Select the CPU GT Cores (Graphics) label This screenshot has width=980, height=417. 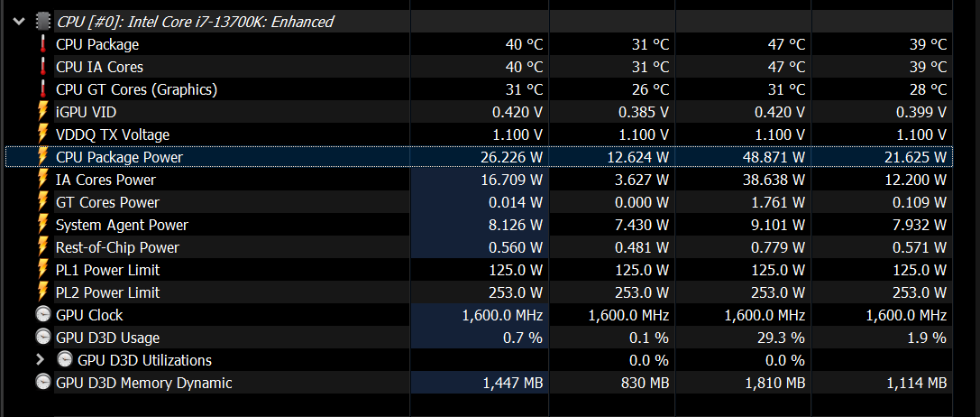click(x=136, y=89)
